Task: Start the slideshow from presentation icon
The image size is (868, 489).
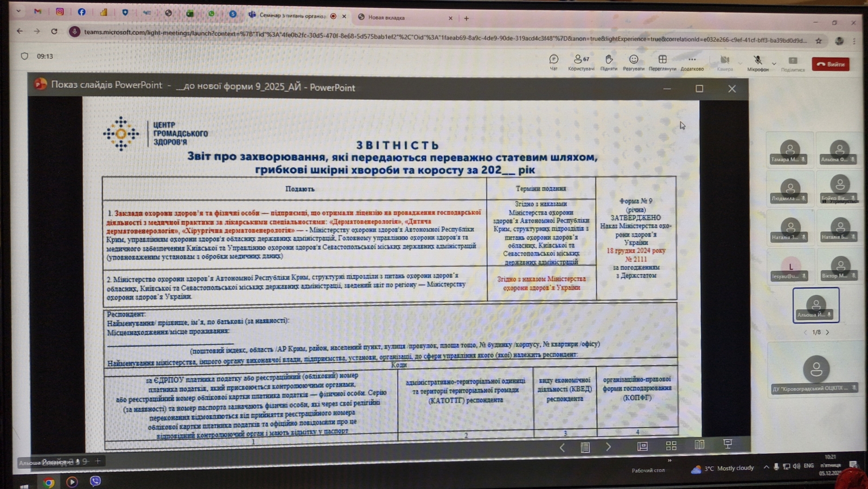Action: pos(728,444)
